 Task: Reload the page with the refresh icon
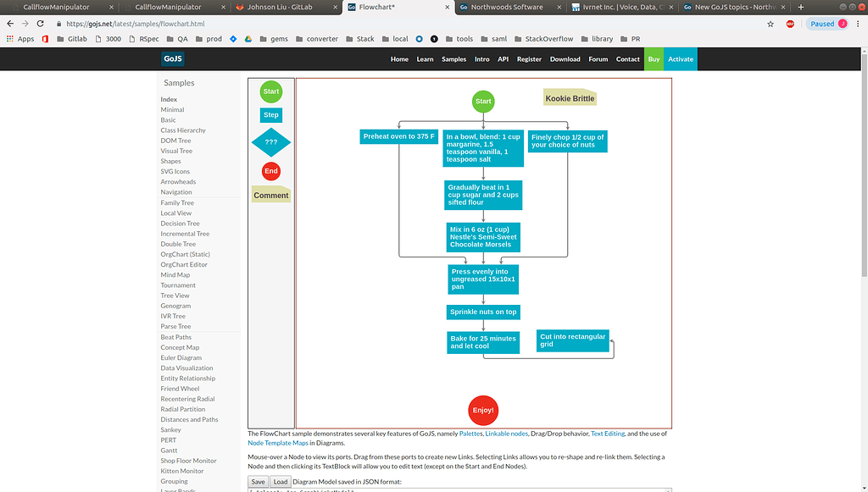[41, 24]
